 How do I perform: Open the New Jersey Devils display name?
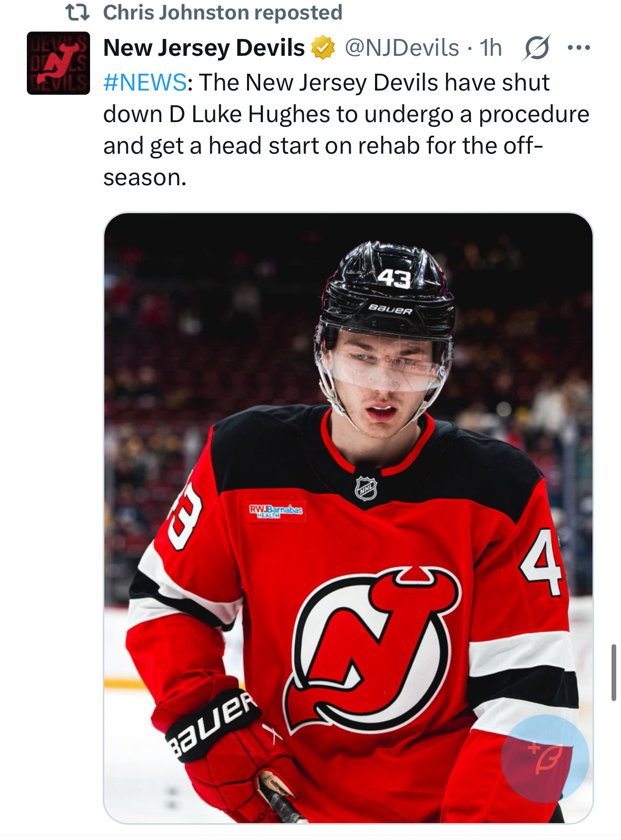click(204, 48)
